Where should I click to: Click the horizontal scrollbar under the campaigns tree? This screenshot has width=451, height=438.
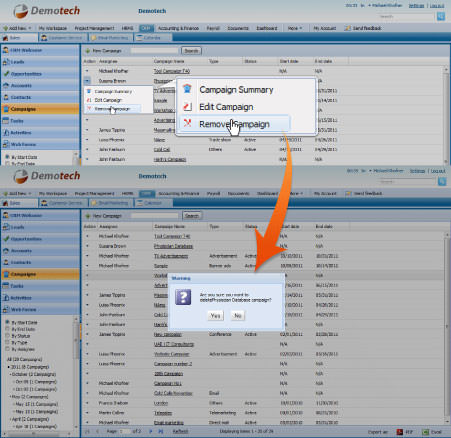click(x=37, y=434)
